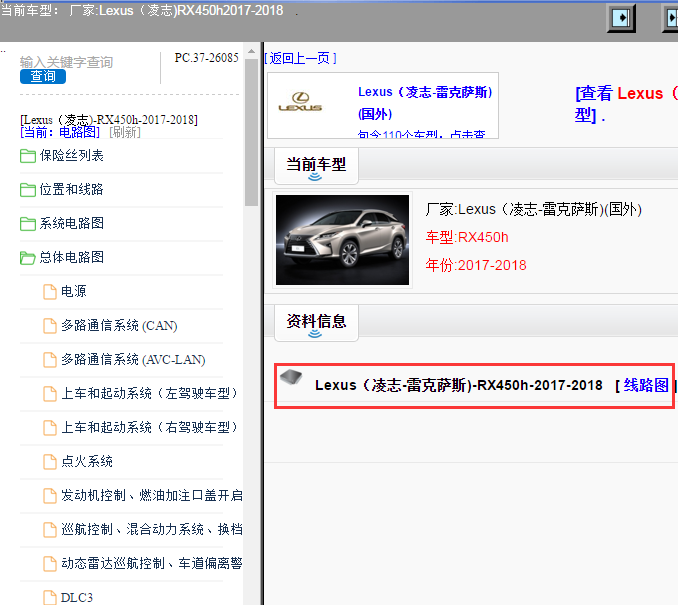This screenshot has width=678, height=605.
Task: Click the RX450h car photo
Action: pos(342,240)
